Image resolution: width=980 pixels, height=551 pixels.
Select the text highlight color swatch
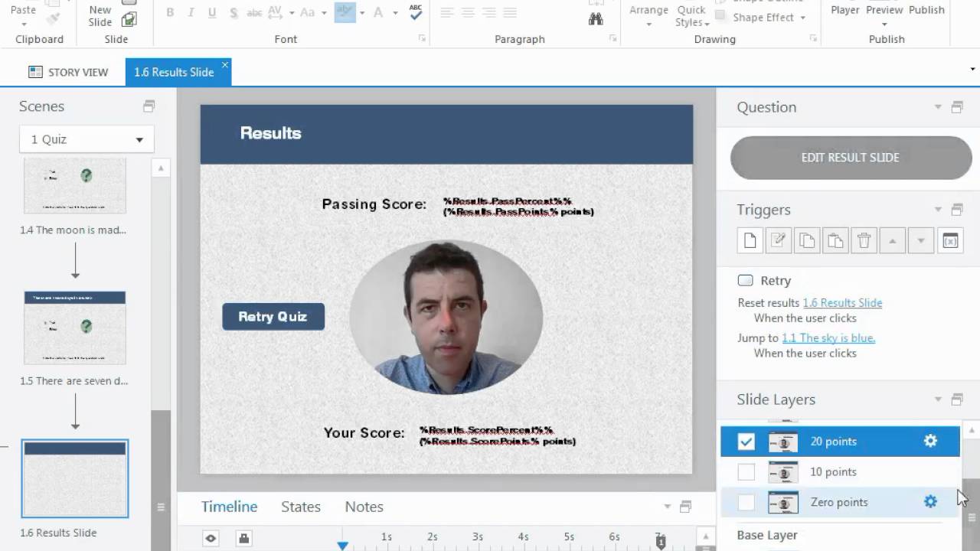[x=345, y=12]
